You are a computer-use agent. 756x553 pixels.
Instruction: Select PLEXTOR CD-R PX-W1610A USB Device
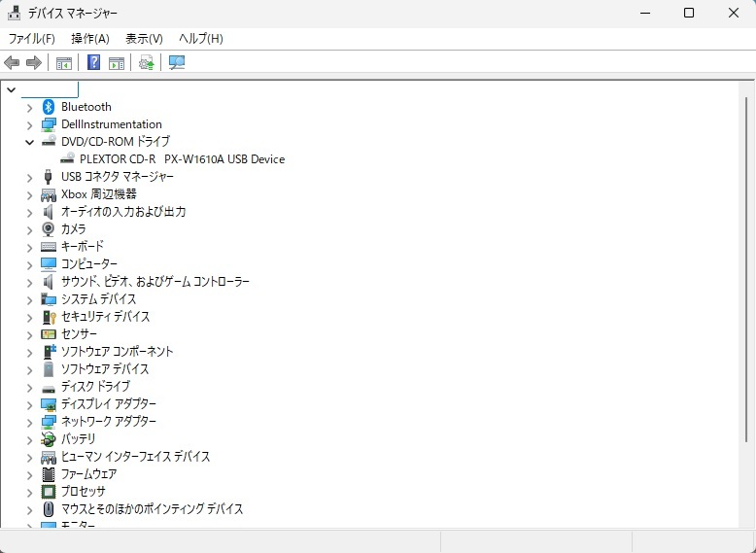183,159
